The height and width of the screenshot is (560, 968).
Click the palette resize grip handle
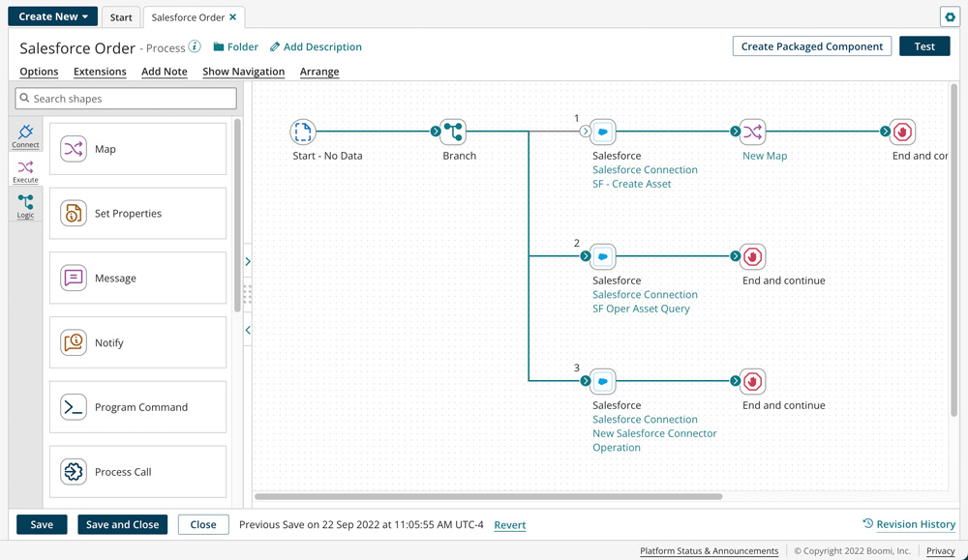point(248,295)
